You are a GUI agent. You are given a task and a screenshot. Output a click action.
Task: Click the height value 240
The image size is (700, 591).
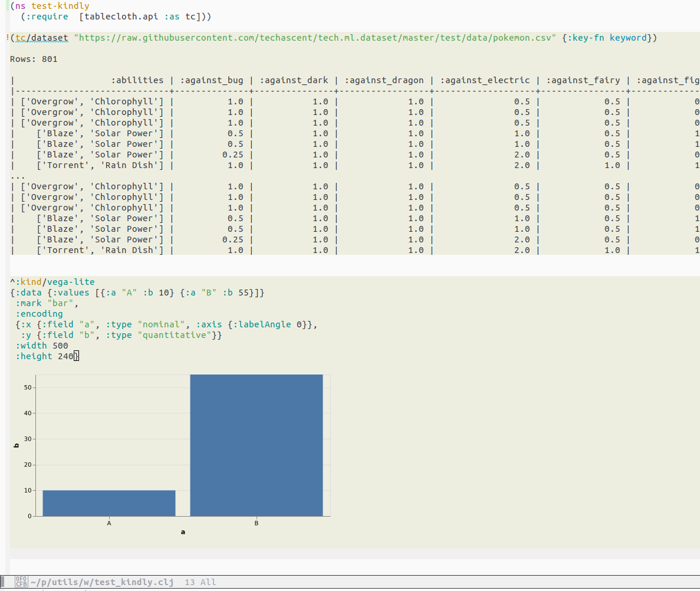coord(65,356)
